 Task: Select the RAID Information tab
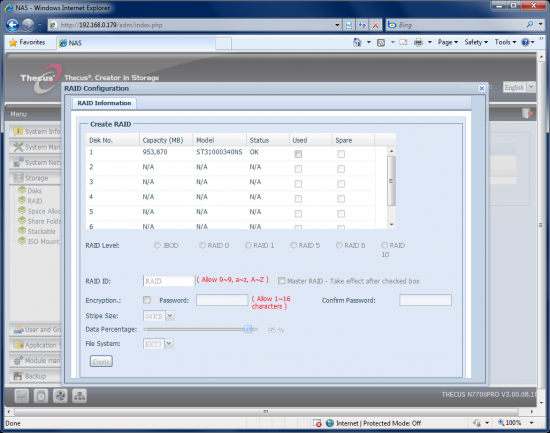tap(104, 103)
